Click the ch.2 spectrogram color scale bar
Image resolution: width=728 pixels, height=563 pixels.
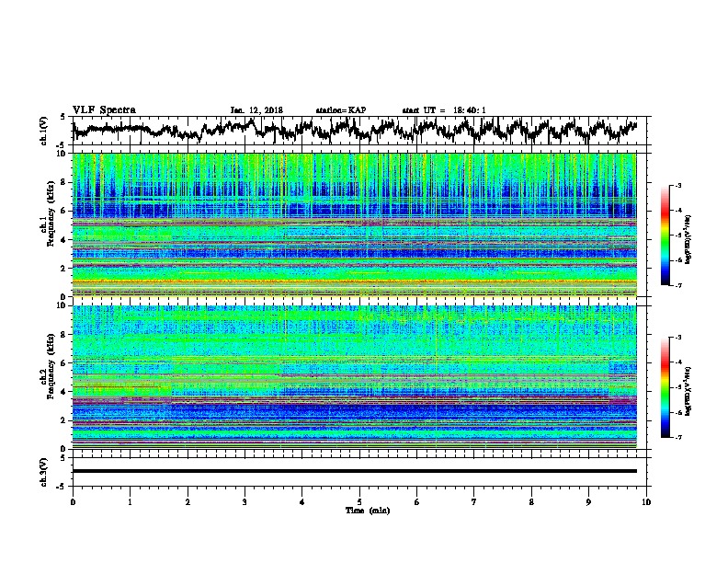[665, 387]
